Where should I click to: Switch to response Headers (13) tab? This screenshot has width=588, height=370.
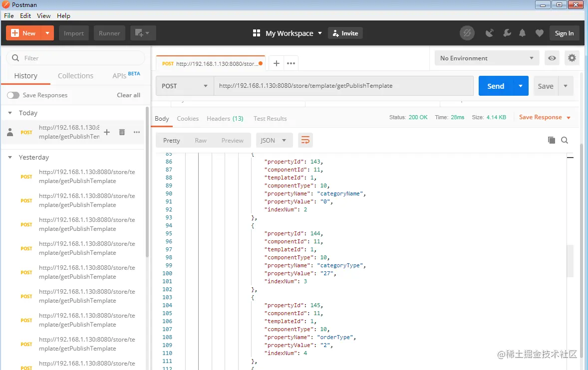click(x=225, y=118)
